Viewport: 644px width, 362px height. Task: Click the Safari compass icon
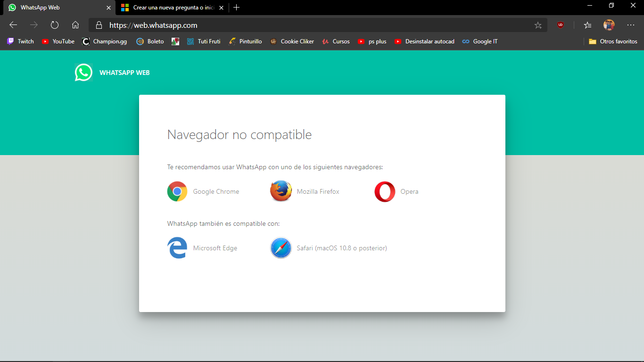pyautogui.click(x=281, y=248)
